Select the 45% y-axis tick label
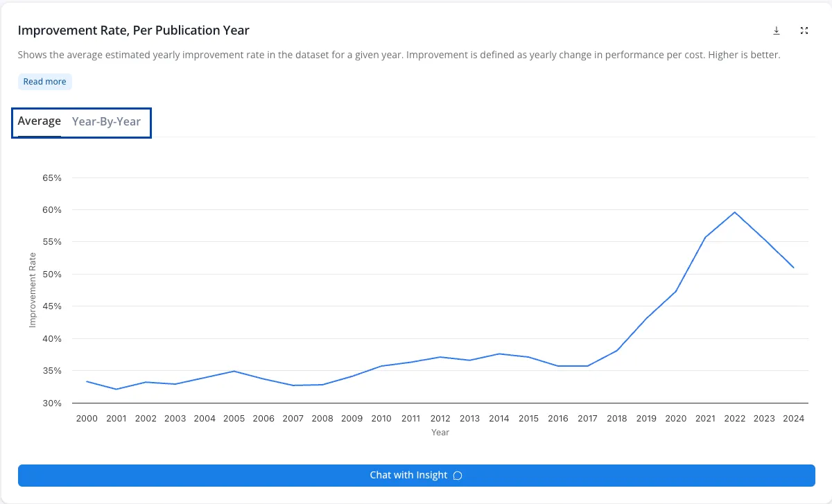Viewport: 832px width, 504px height. pyautogui.click(x=52, y=306)
